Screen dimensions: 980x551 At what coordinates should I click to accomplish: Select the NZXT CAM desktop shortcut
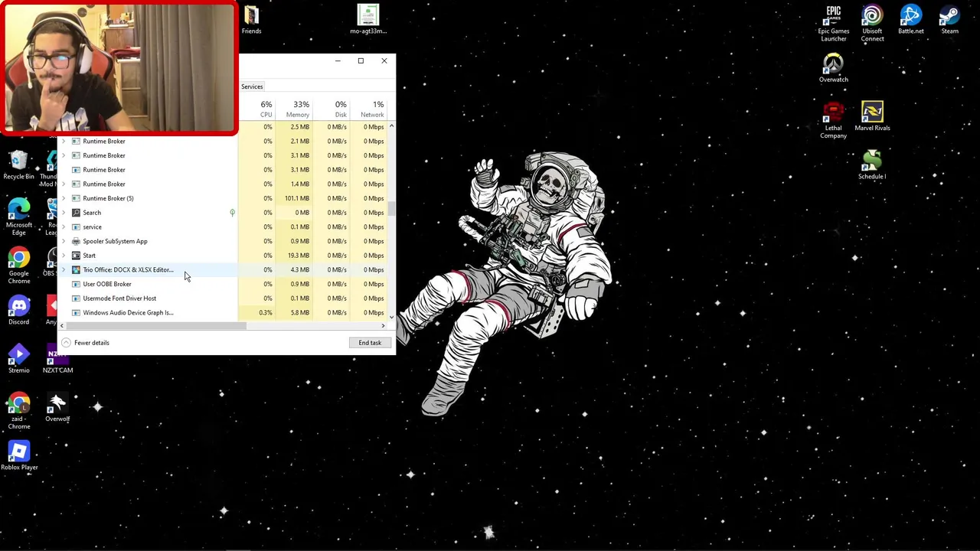pos(57,359)
